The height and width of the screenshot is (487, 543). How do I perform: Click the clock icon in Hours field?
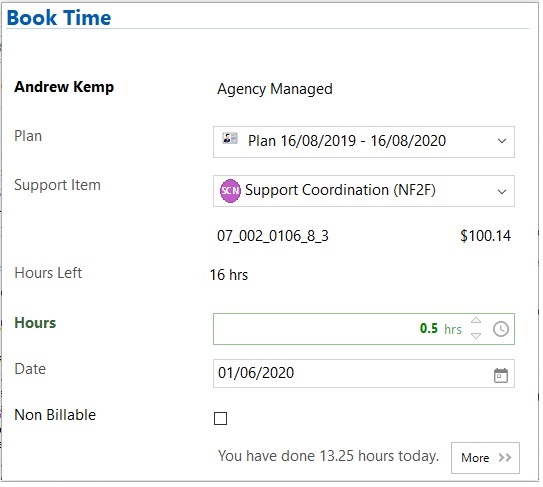500,329
